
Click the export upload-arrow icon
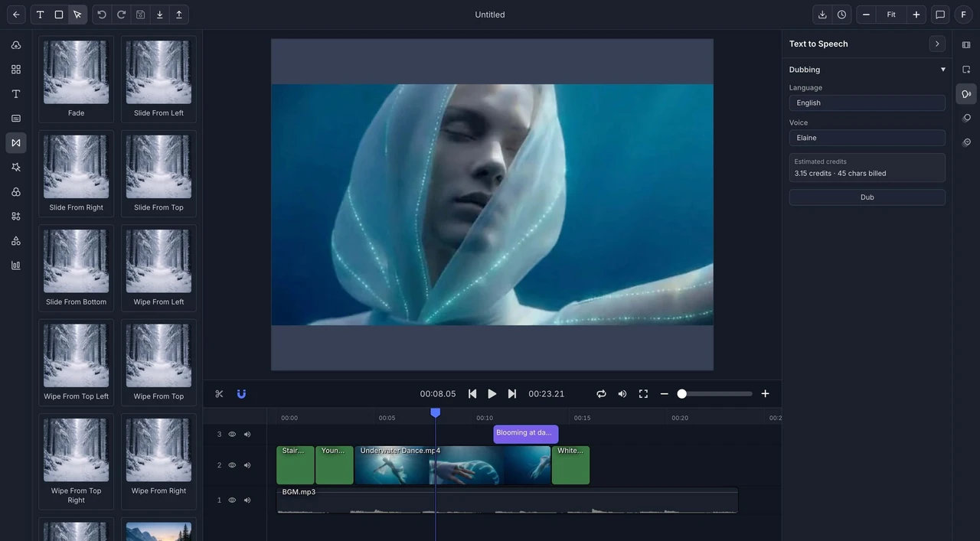click(179, 15)
